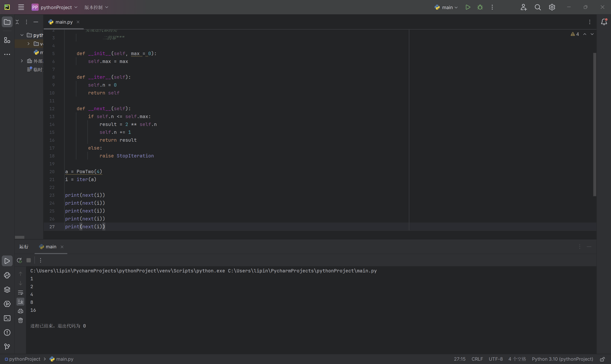
Task: Close the main.py editor tab
Action: point(78,22)
